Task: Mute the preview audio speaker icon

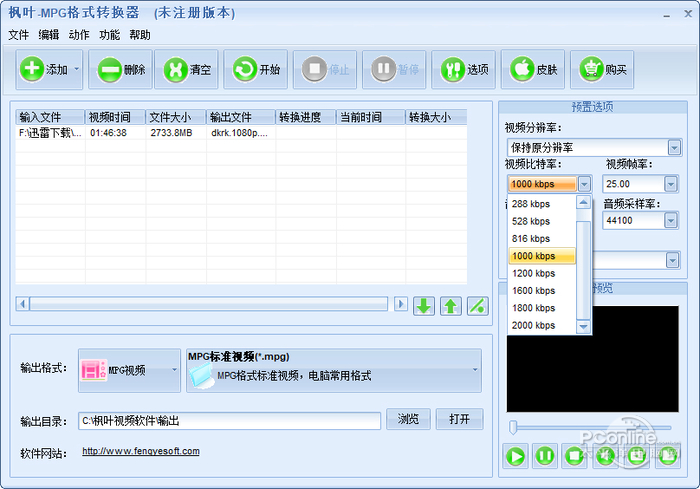Action: pos(605,456)
